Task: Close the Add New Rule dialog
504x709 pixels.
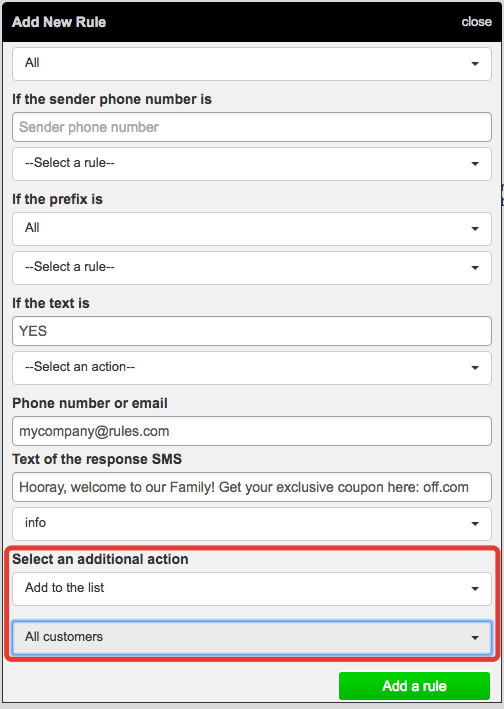Action: (476, 22)
